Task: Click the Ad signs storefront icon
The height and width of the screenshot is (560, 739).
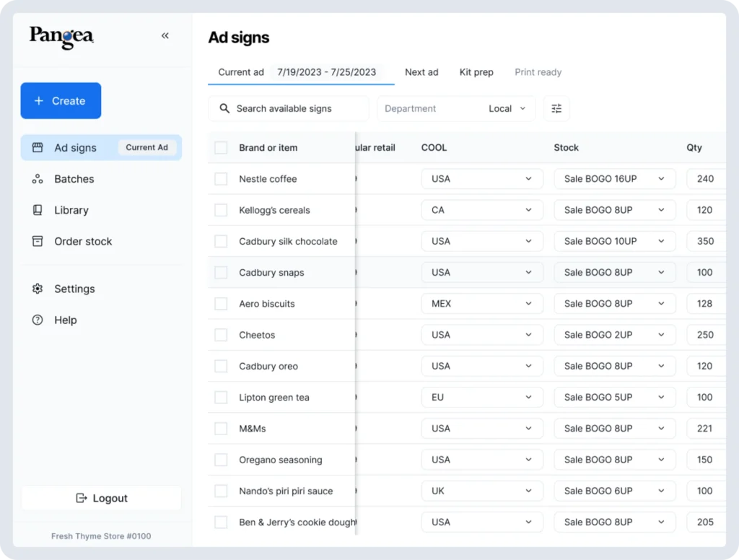Action: pyautogui.click(x=38, y=147)
